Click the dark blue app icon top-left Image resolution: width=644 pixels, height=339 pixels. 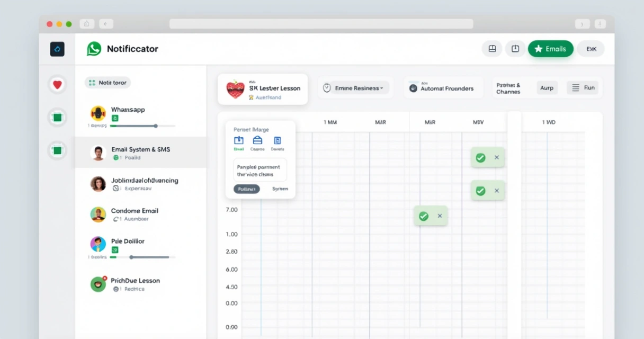tap(57, 49)
